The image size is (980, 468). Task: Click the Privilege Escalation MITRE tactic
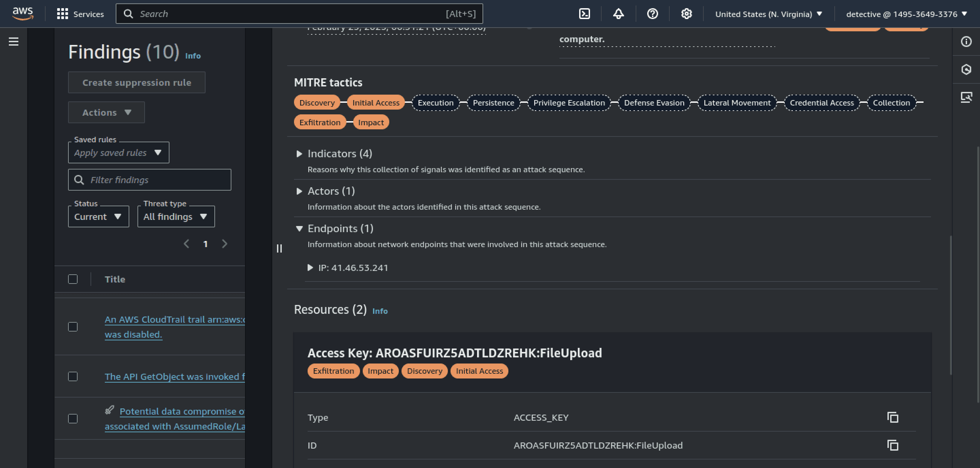click(x=569, y=103)
